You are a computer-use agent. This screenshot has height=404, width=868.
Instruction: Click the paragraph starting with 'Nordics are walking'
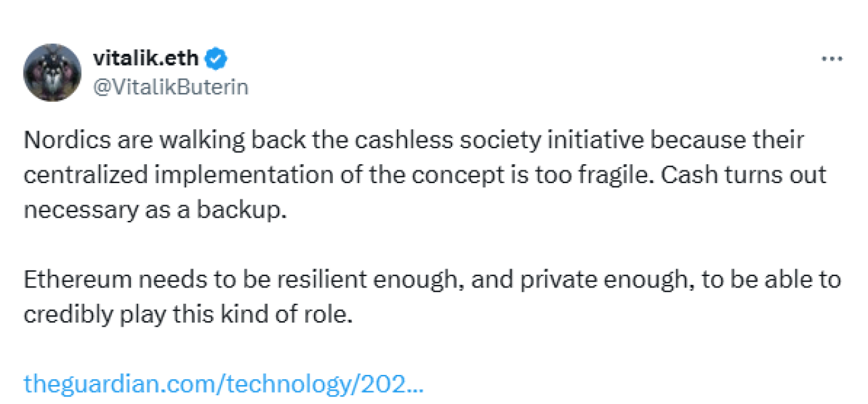(426, 175)
